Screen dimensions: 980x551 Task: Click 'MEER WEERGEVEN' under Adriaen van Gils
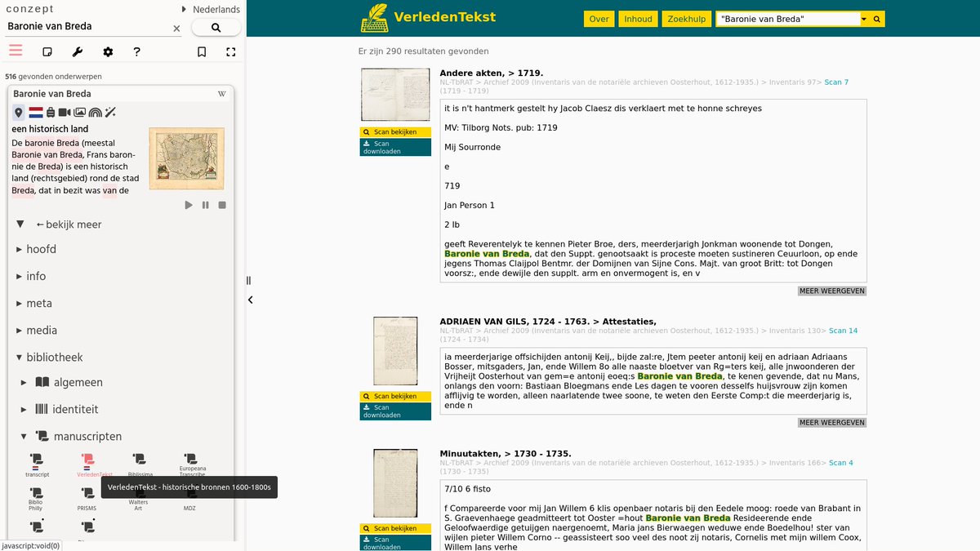tap(832, 423)
